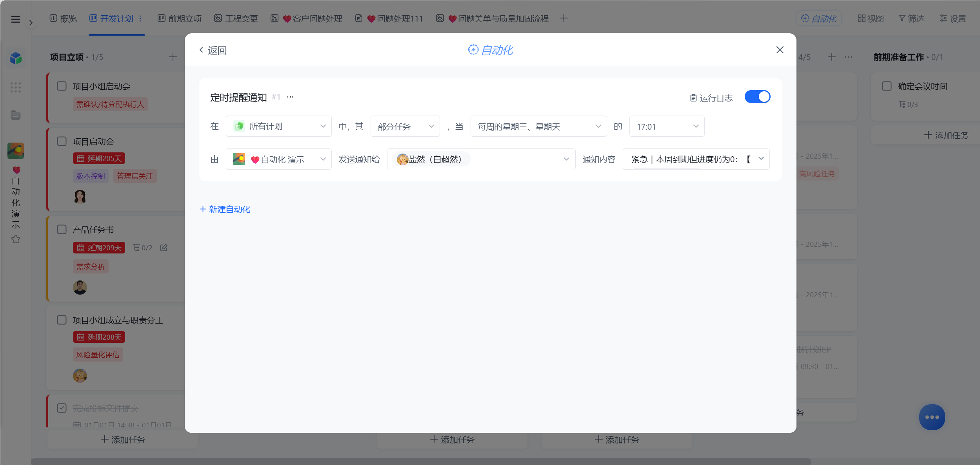The image size is (980, 465).
Task: Open the 每周的星期三、星期天 schedule dropdown
Action: (x=538, y=126)
